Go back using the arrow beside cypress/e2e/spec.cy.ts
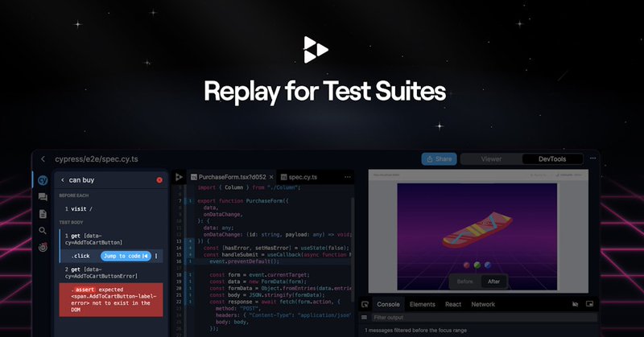This screenshot has height=337, width=644. [x=43, y=159]
